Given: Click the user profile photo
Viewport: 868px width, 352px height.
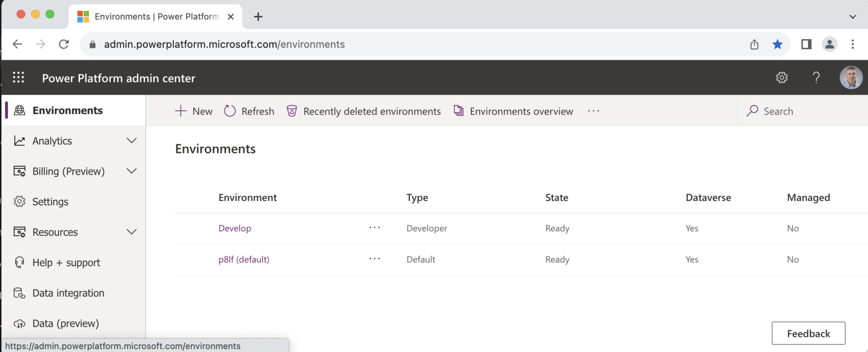Looking at the screenshot, I should tap(851, 78).
